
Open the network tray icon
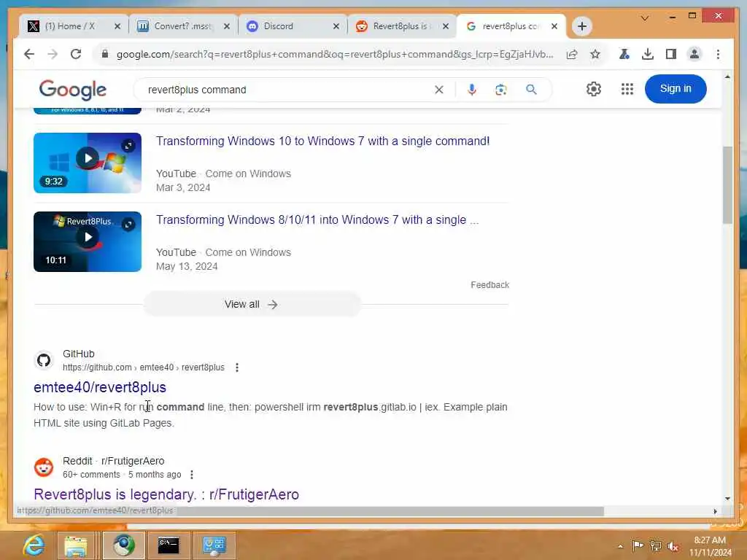pyautogui.click(x=656, y=546)
